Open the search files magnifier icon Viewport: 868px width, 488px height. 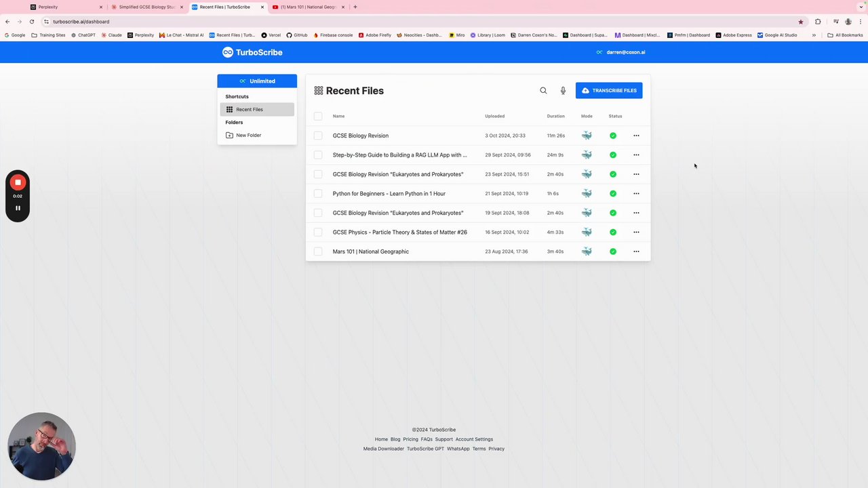(543, 90)
